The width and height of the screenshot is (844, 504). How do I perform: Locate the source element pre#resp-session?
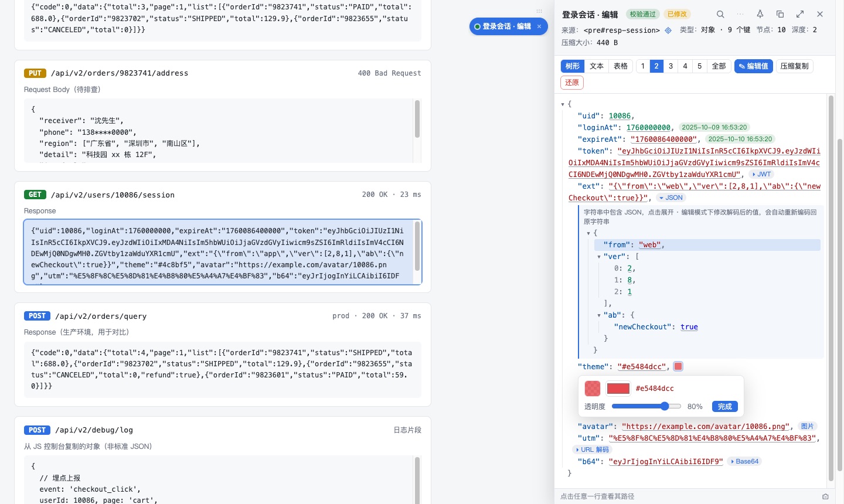click(668, 30)
